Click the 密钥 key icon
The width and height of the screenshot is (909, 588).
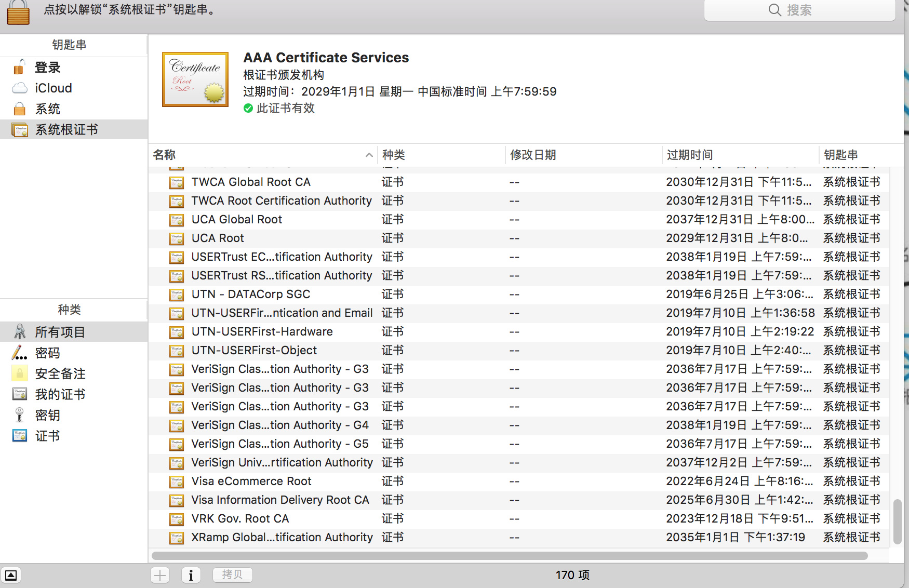tap(19, 415)
